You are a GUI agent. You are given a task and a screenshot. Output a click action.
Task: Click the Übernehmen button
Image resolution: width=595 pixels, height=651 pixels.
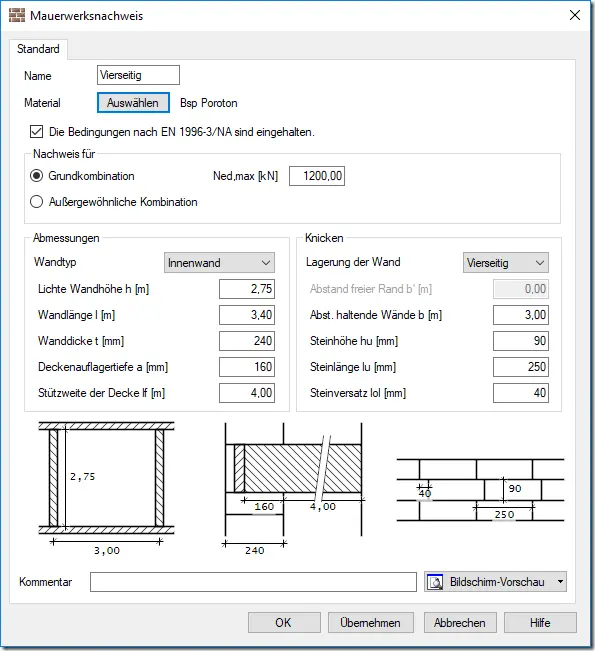pos(370,622)
